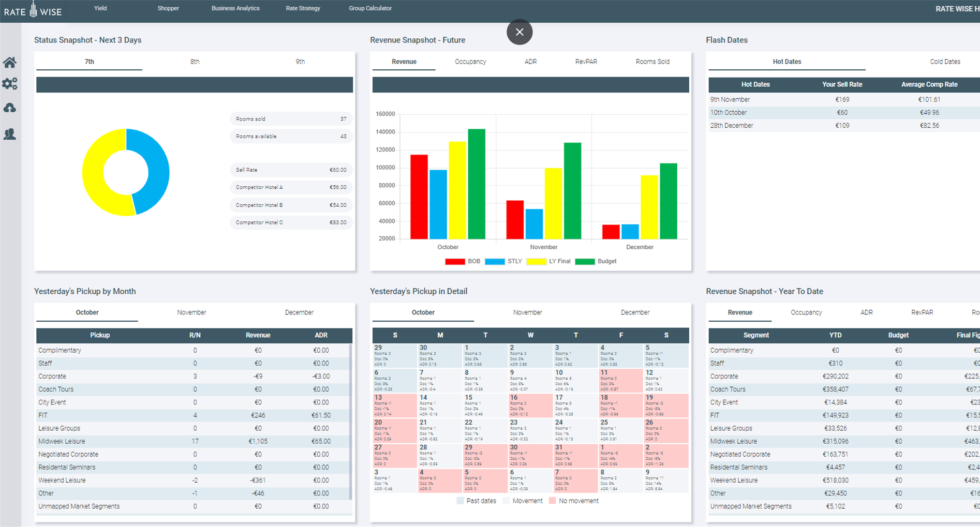Open Rate Strategy in top navigation
Image resolution: width=980 pixels, height=527 pixels.
(303, 8)
